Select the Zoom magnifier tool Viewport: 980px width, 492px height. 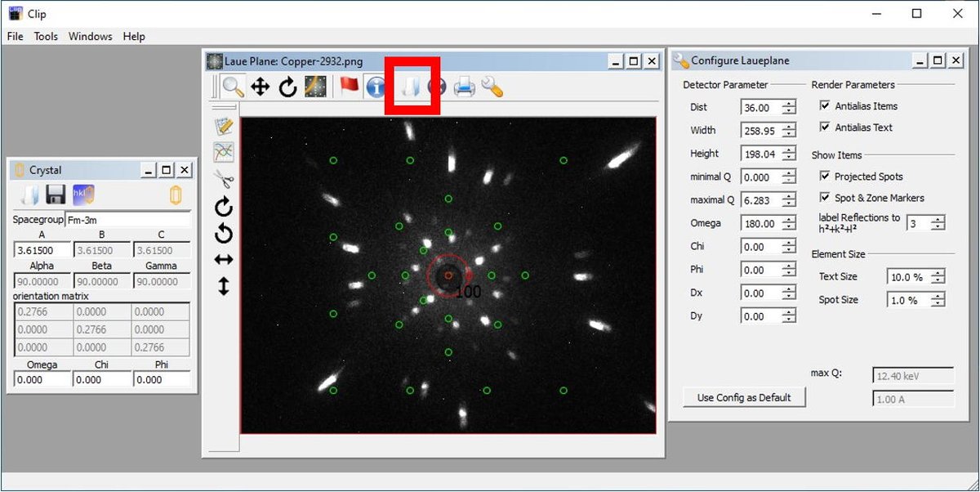point(234,87)
